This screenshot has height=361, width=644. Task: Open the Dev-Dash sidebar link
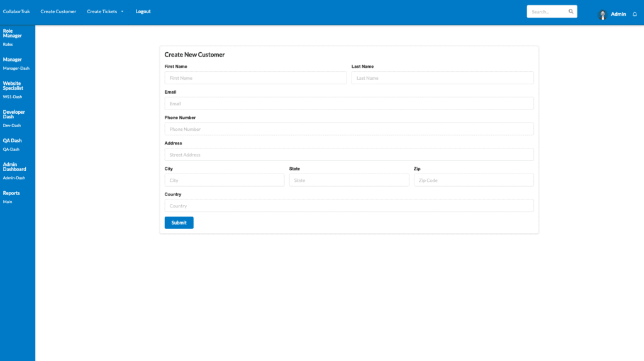12,125
